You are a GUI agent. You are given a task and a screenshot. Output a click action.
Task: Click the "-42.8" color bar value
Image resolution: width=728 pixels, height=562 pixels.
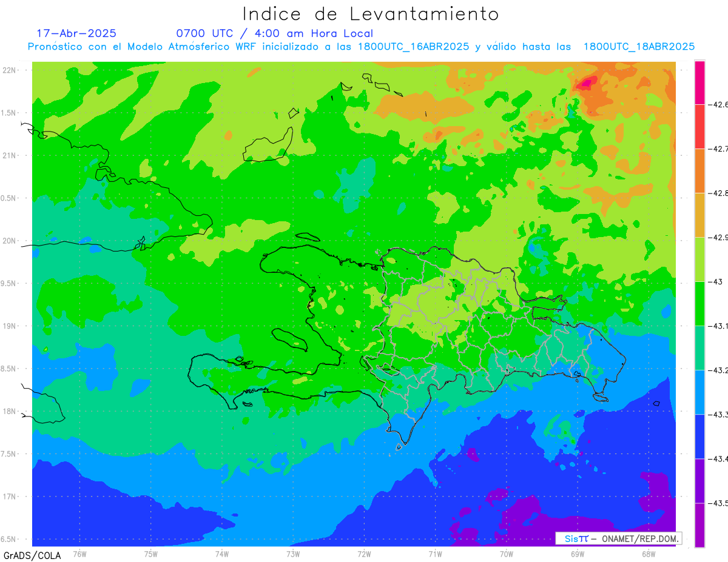(x=717, y=193)
